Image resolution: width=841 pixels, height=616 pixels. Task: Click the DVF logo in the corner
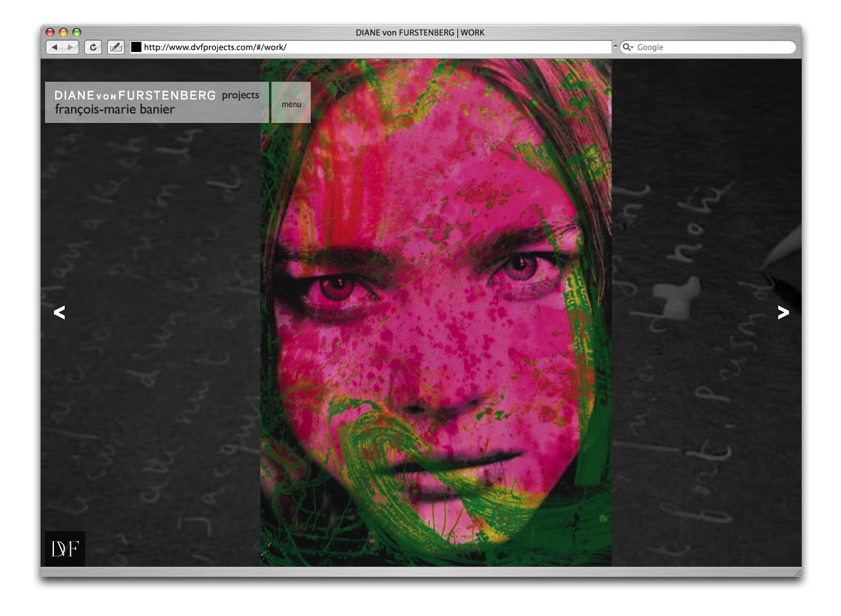(65, 548)
